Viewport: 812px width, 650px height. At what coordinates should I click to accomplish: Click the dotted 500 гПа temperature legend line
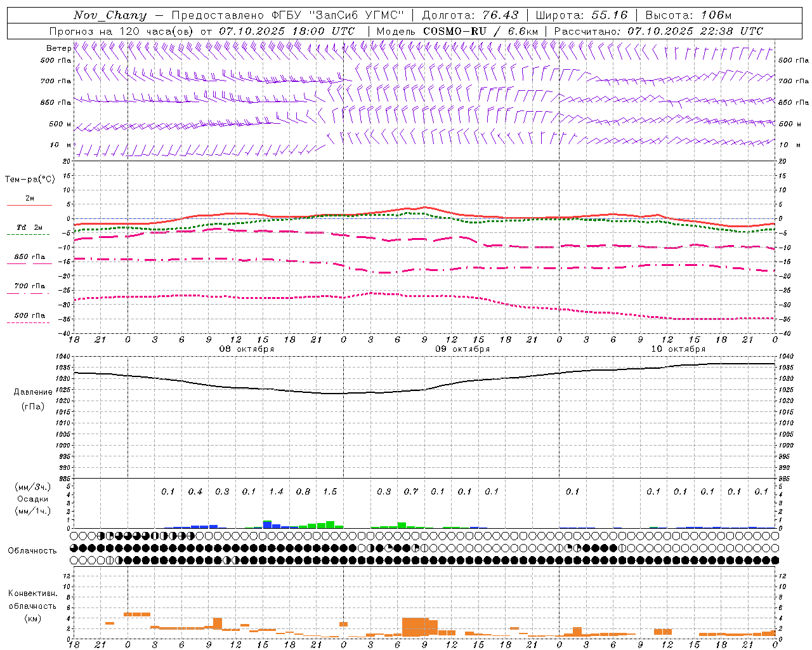point(28,322)
